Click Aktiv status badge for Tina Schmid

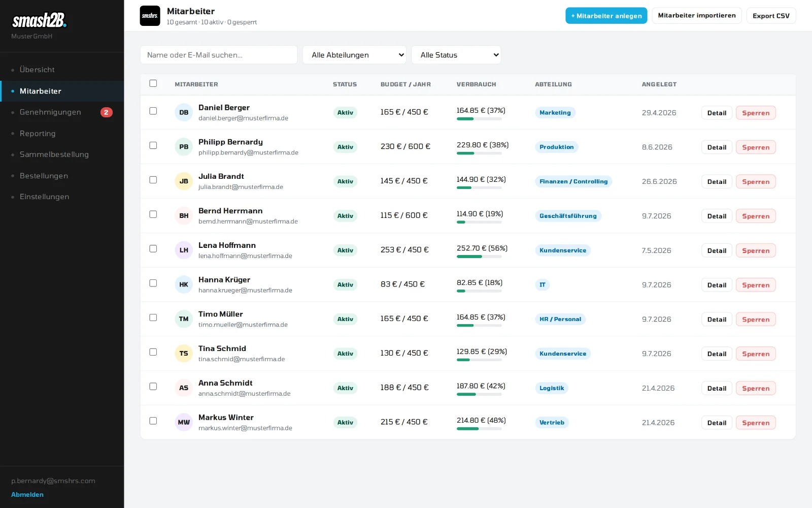click(345, 354)
